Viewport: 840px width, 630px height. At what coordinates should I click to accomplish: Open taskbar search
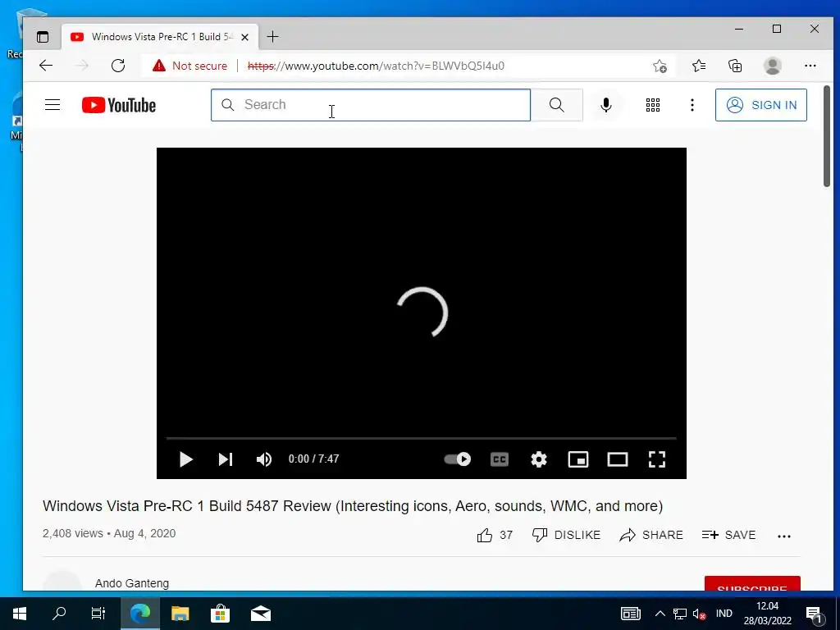coord(59,614)
